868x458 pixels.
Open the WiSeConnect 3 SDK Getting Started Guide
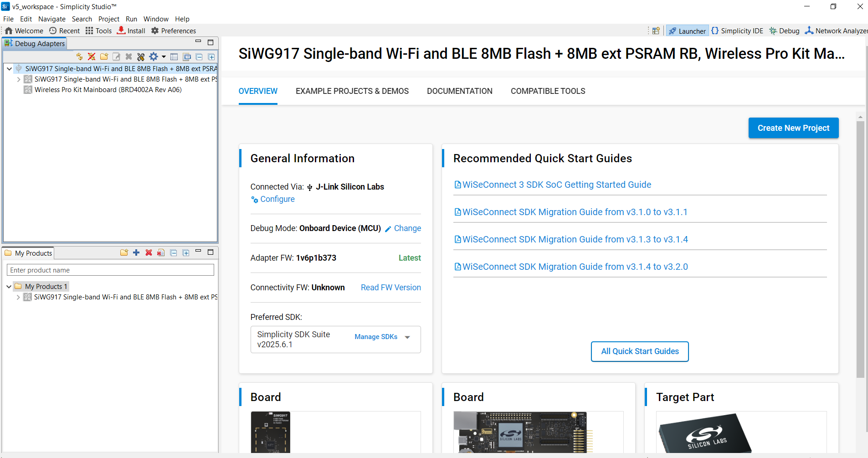point(556,185)
